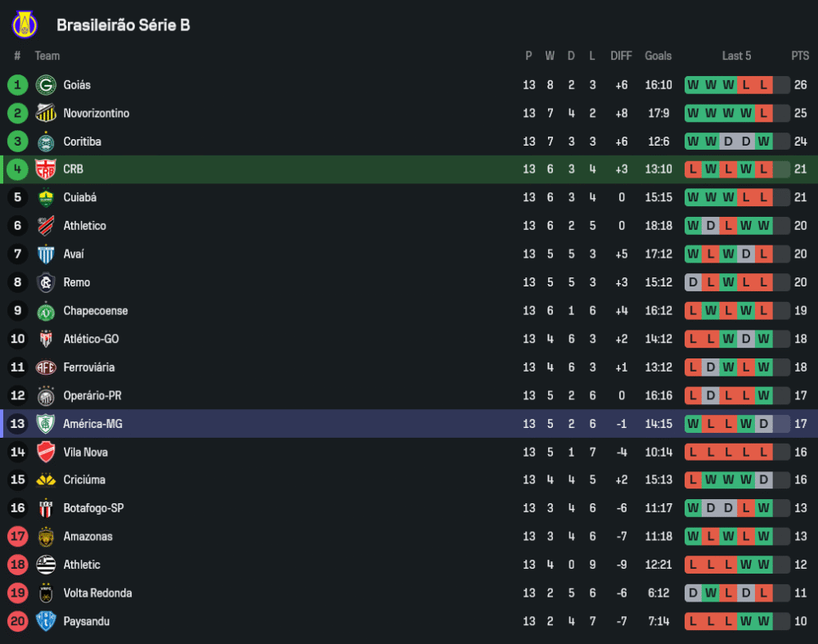Click the Botafogo-SP club crest

[x=46, y=508]
